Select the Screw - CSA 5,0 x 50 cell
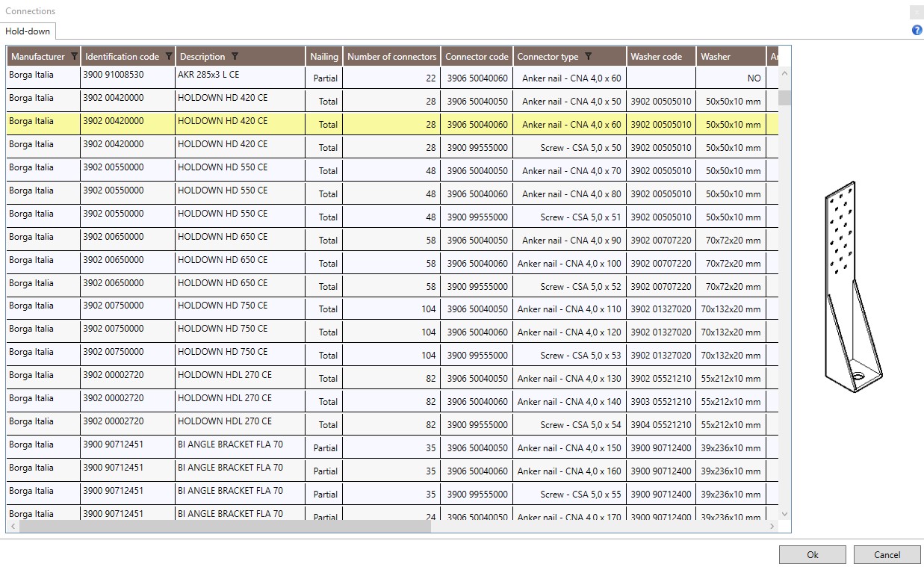This screenshot has width=924, height=567. 570,147
